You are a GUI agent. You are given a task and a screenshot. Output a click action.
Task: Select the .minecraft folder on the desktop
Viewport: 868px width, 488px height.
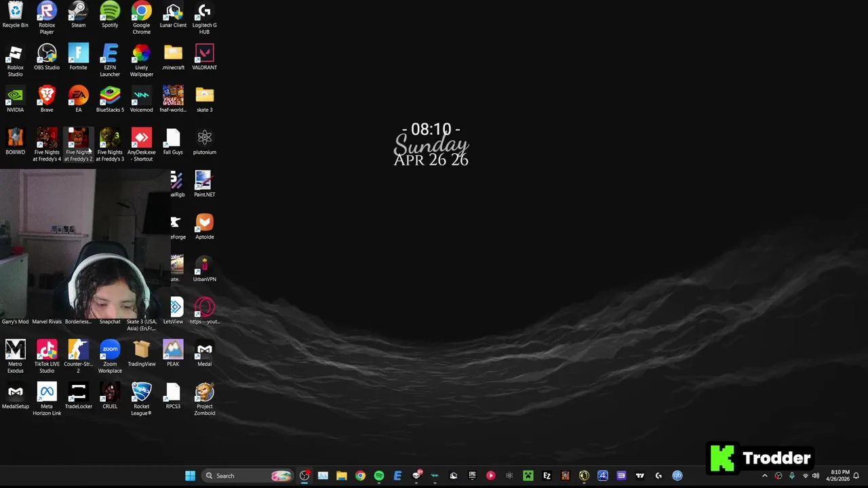pos(173,58)
